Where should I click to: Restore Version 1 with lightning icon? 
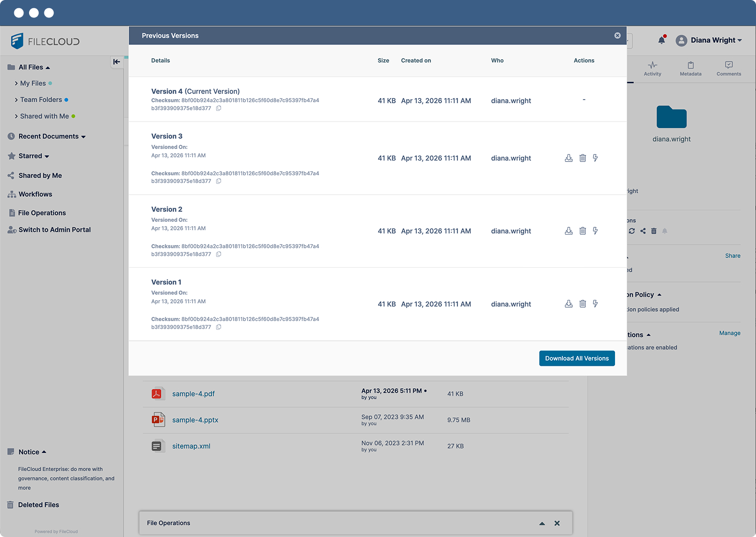595,304
